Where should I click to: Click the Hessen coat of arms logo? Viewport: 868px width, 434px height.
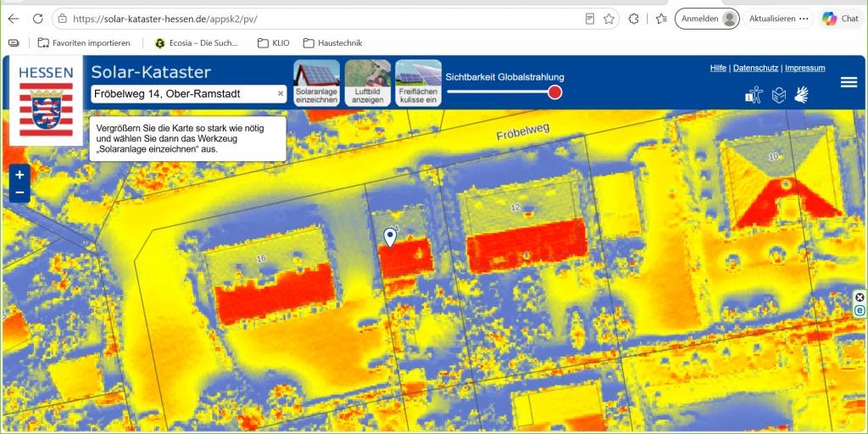(46, 101)
